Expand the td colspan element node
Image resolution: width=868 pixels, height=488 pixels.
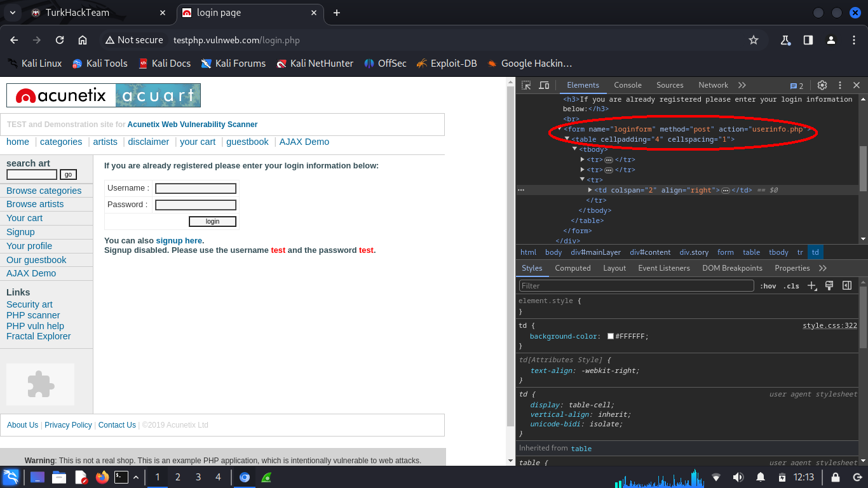click(x=590, y=190)
